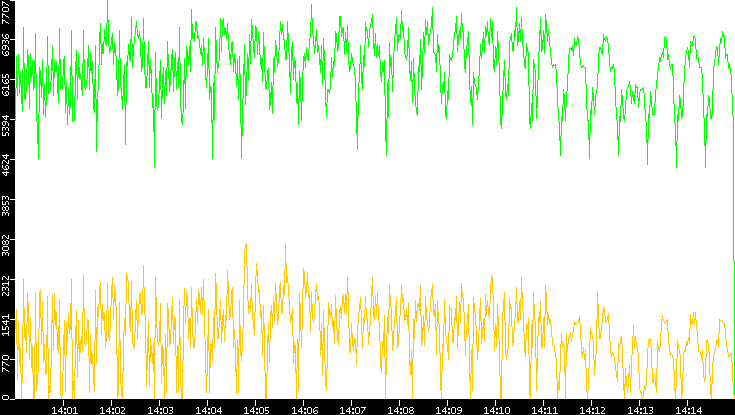This screenshot has width=735, height=415.
Task: Click the 3082 y-axis value
Action: (6, 247)
